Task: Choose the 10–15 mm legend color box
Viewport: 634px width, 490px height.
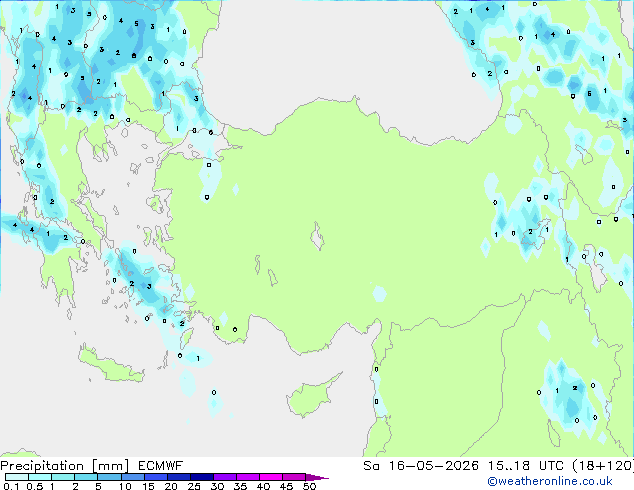Action: pos(133,477)
